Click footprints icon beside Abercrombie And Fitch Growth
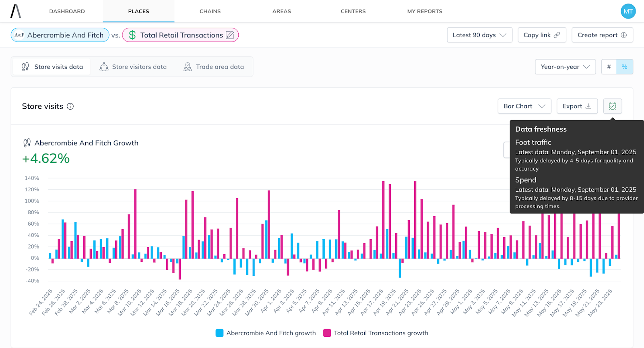The image size is (644, 348). (27, 143)
